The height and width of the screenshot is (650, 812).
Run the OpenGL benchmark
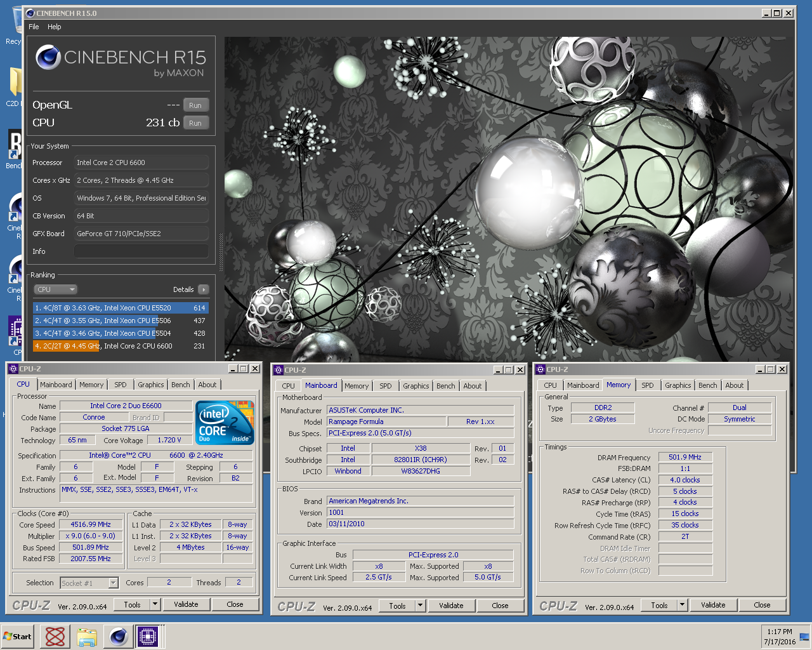point(195,105)
